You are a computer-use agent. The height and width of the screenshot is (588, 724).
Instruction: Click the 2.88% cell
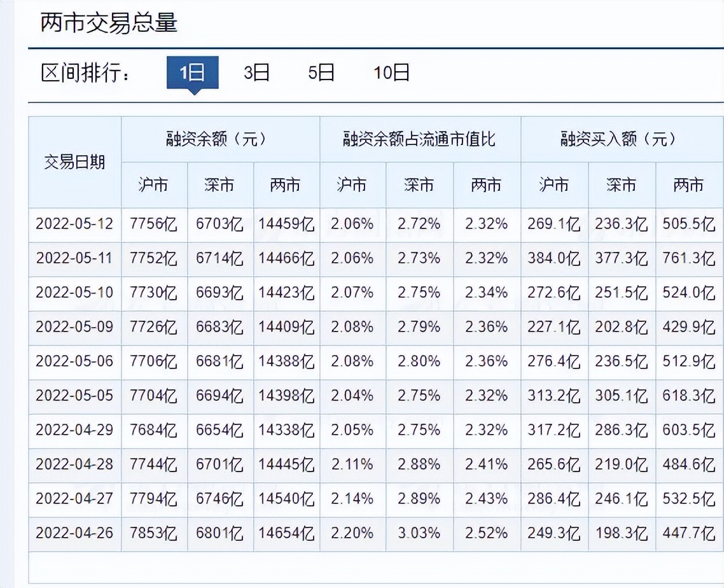tap(419, 465)
